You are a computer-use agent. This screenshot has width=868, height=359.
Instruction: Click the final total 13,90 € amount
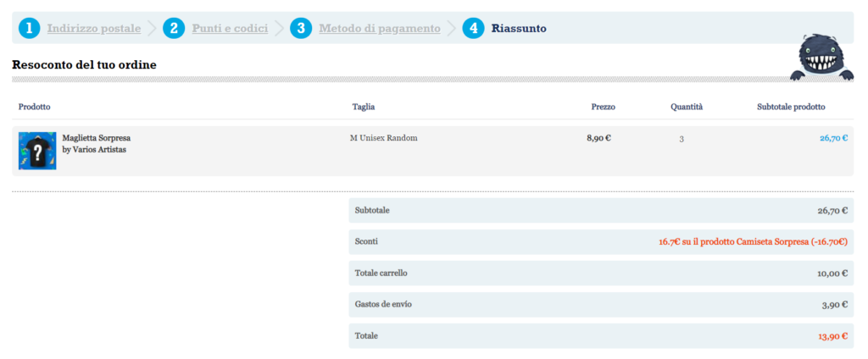832,336
